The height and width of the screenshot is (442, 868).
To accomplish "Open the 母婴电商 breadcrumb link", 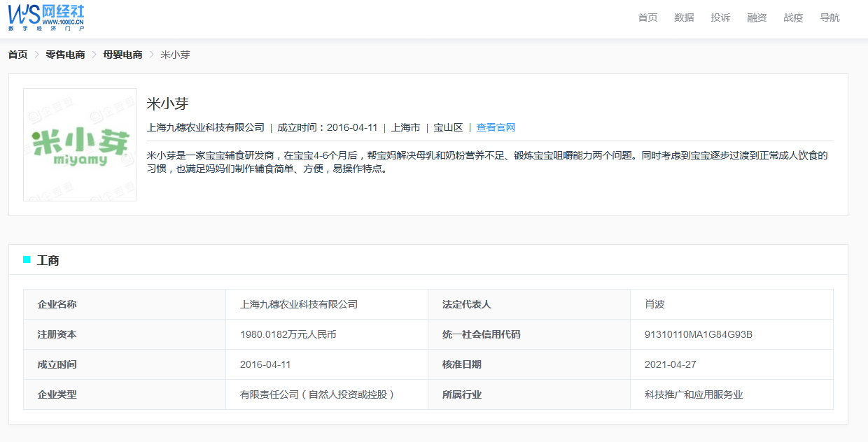I will [122, 55].
